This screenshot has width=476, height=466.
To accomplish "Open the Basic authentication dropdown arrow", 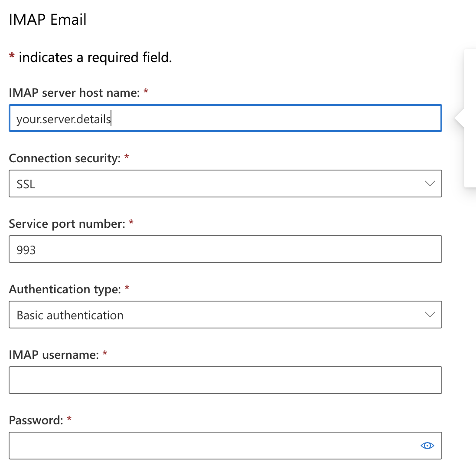I will (430, 315).
